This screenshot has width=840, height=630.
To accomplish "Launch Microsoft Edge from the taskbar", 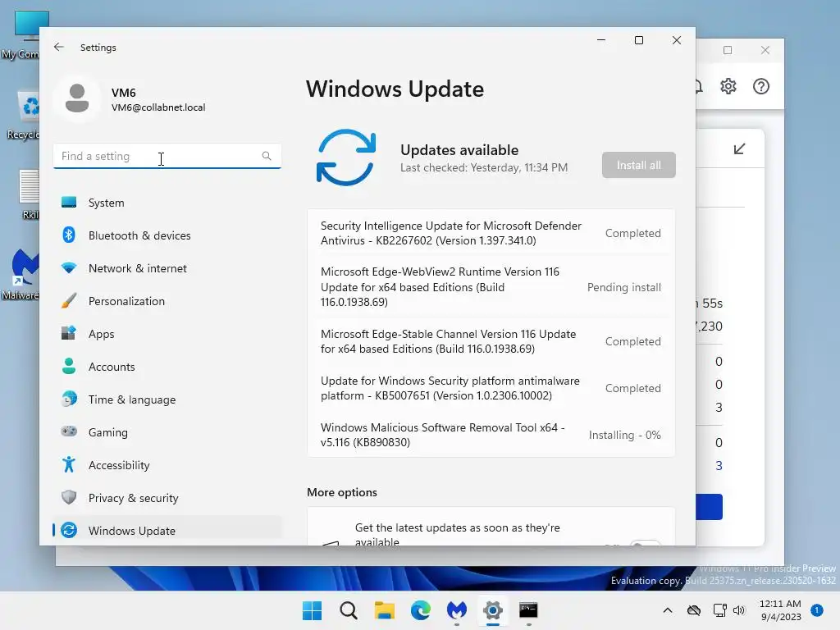I will coord(421,610).
